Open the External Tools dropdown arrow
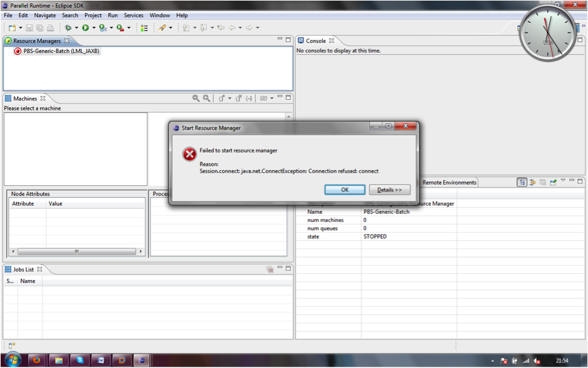Screen dimensions: 588x368 [x=129, y=27]
